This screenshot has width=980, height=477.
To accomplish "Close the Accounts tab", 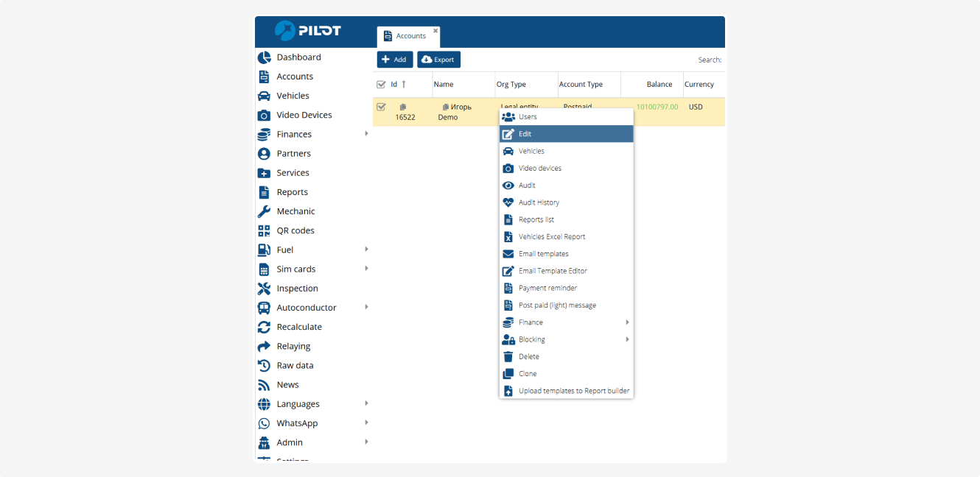I will [435, 31].
